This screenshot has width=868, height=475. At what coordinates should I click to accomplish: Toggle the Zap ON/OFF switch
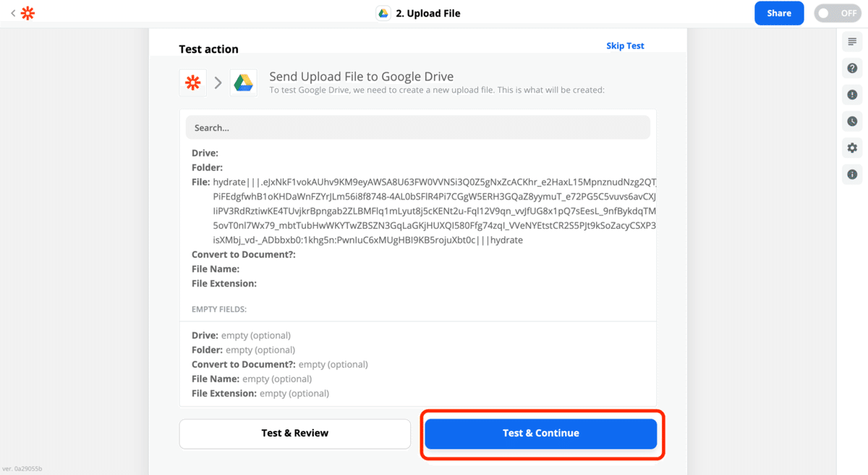point(837,13)
